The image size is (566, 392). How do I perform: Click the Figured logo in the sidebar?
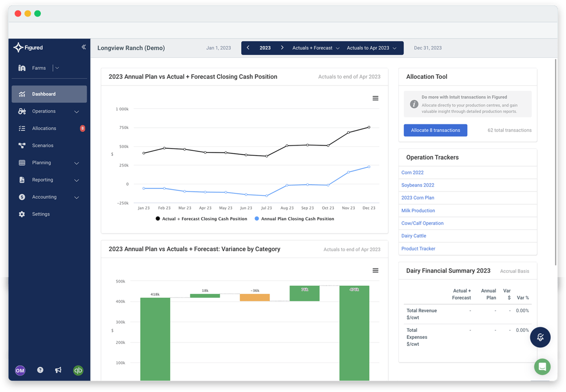pos(27,47)
